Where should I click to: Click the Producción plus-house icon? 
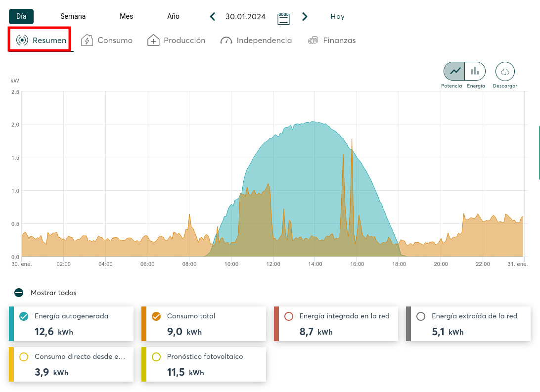[x=153, y=41]
